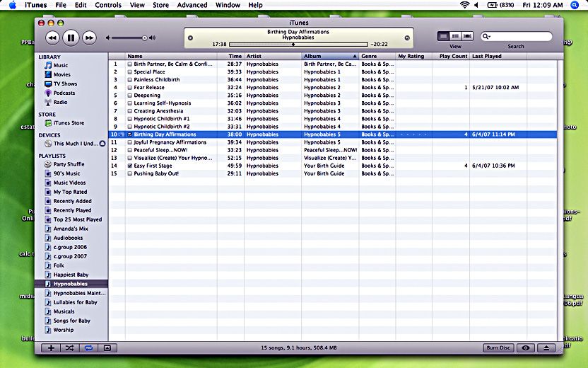The image size is (588, 368).
Task: Open the Advanced menu
Action: click(x=192, y=5)
